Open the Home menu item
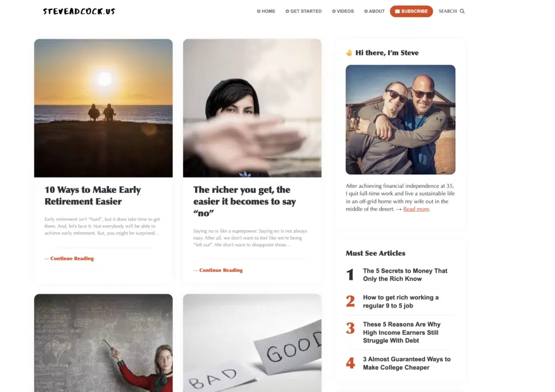The image size is (555, 392). point(266,11)
